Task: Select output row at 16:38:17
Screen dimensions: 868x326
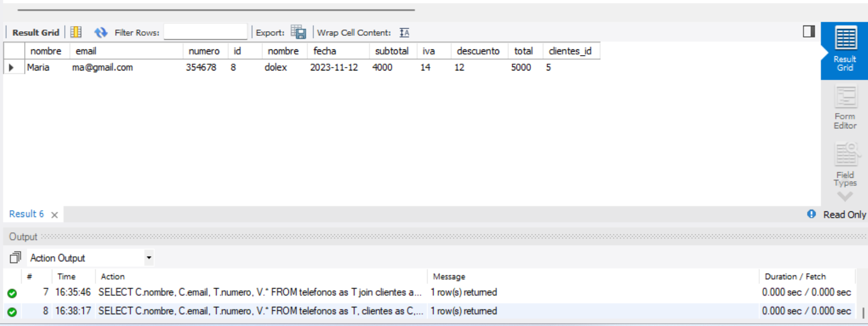Action: coord(429,311)
